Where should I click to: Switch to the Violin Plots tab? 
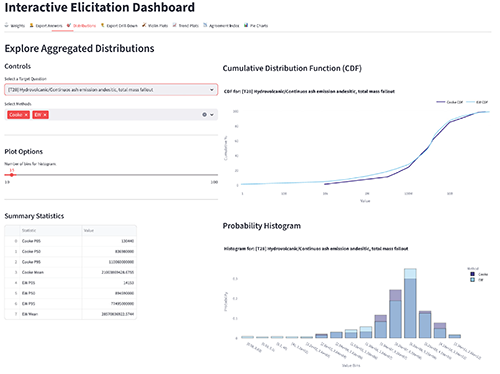point(155,26)
